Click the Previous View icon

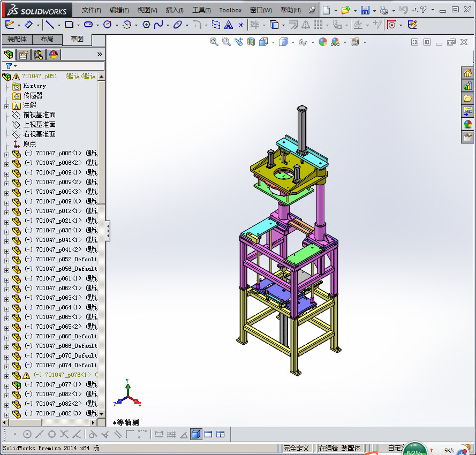(x=239, y=42)
